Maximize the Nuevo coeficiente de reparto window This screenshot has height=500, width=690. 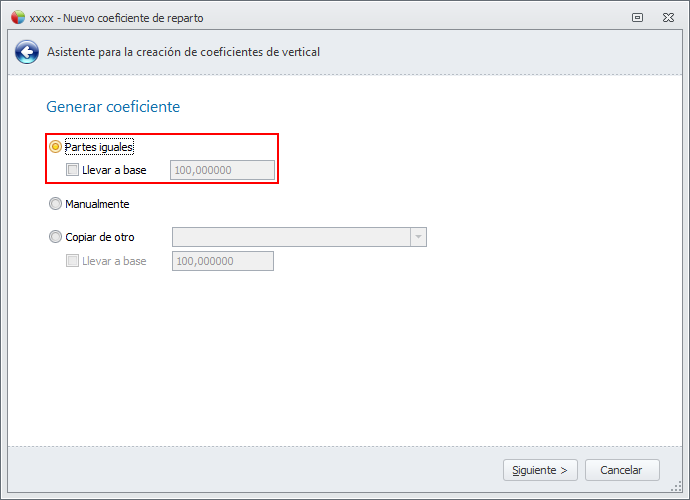pyautogui.click(x=638, y=17)
